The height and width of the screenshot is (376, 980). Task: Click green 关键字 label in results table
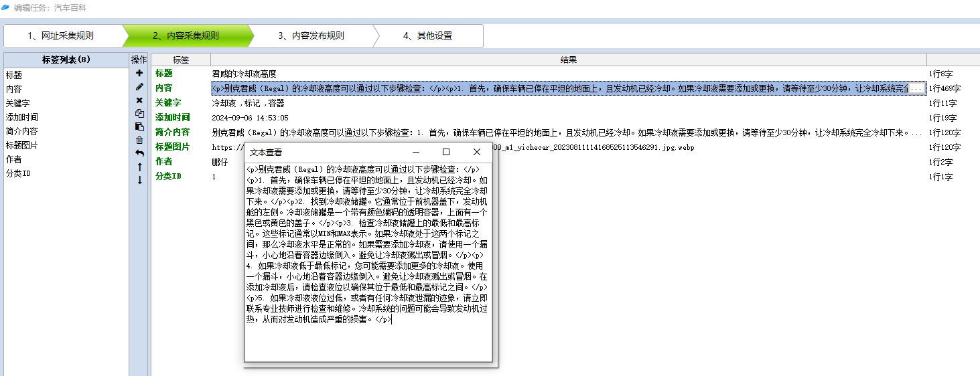pos(168,103)
